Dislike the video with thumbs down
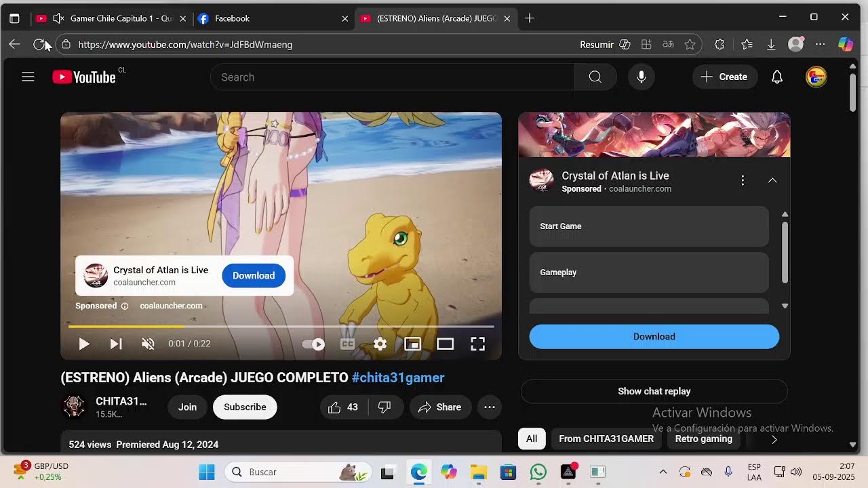This screenshot has width=868, height=488. tap(384, 407)
